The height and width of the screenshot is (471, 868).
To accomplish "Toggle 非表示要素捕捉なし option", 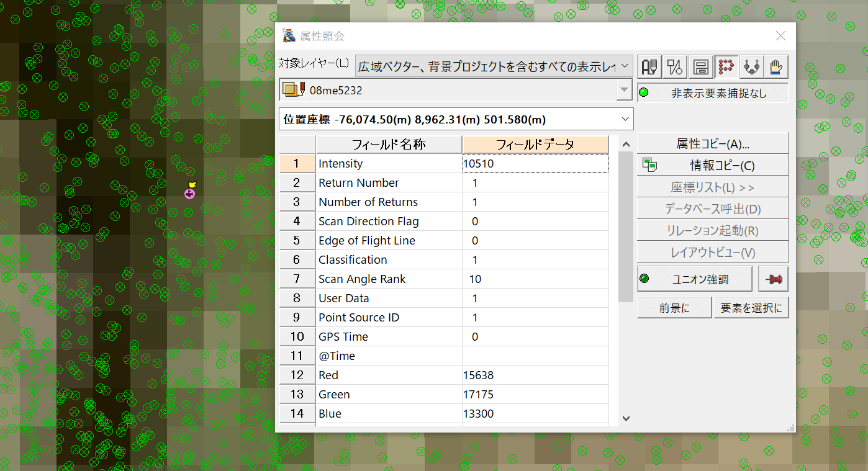I will [x=713, y=93].
